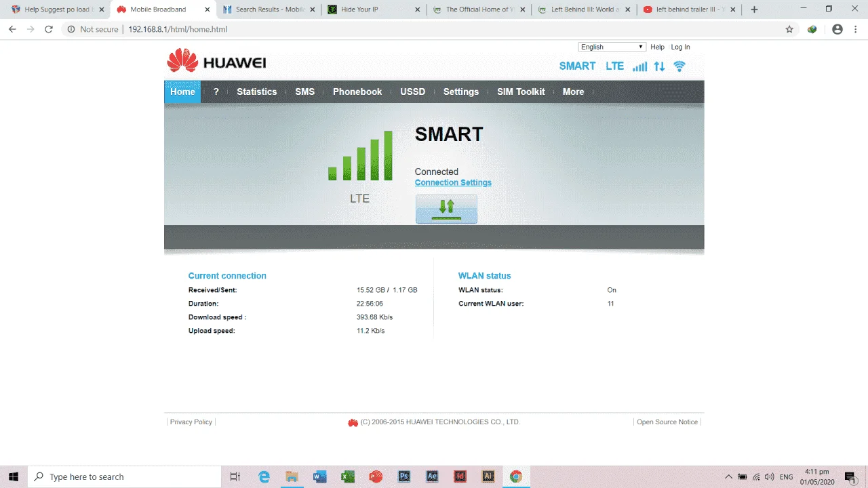Click the Wi-Fi status icon in the header
Screen dimensions: 868x488
tap(679, 66)
